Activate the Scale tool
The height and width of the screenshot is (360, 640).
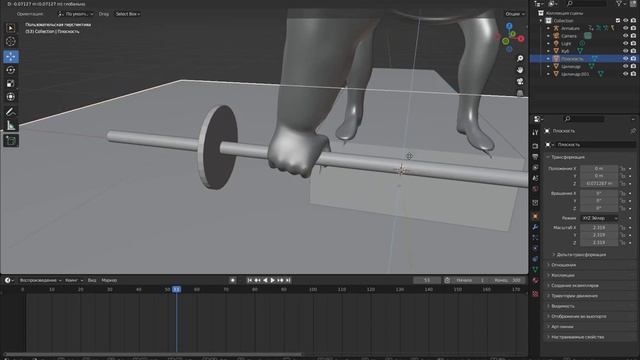tap(11, 83)
